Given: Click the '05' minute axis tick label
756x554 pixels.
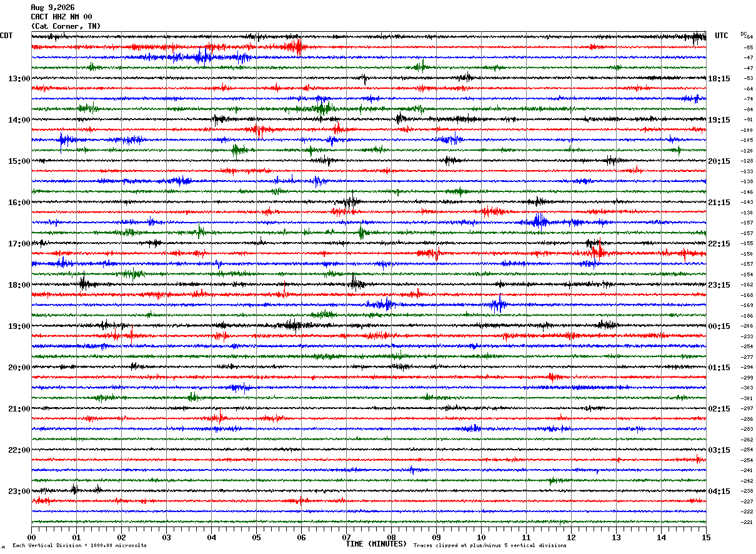Looking at the screenshot, I should 256,538.
